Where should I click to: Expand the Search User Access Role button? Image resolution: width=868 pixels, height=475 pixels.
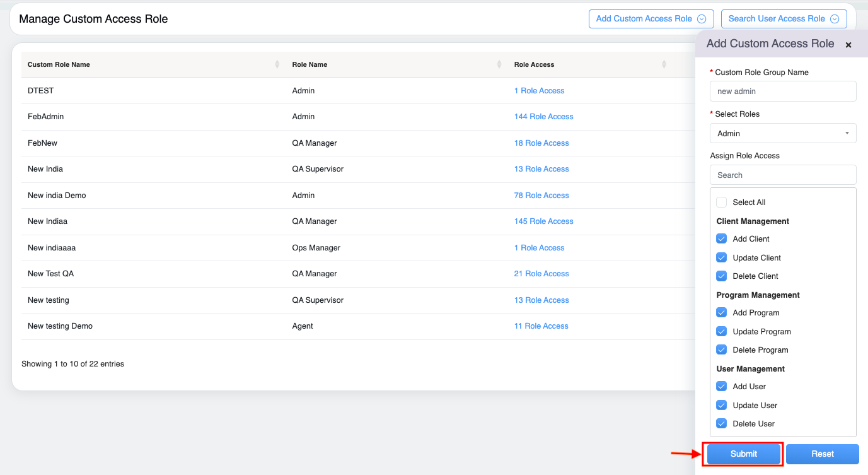coord(776,19)
